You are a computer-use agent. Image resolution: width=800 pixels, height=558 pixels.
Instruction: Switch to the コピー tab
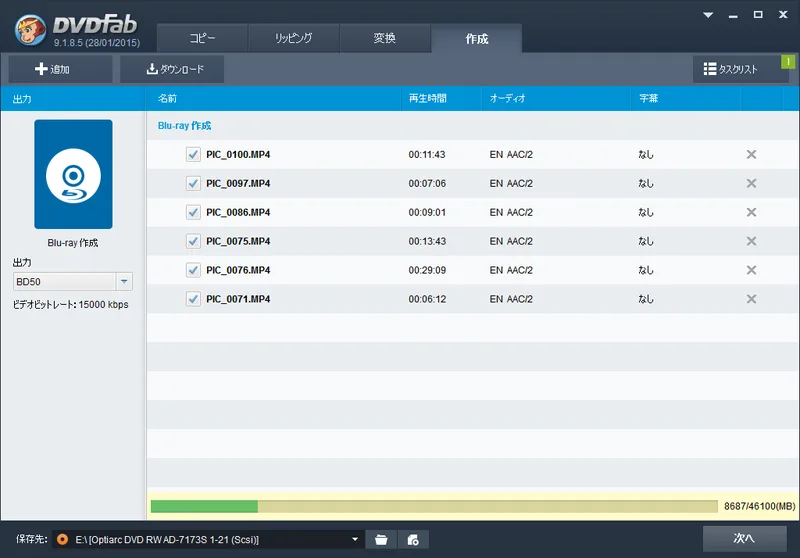pyautogui.click(x=203, y=38)
